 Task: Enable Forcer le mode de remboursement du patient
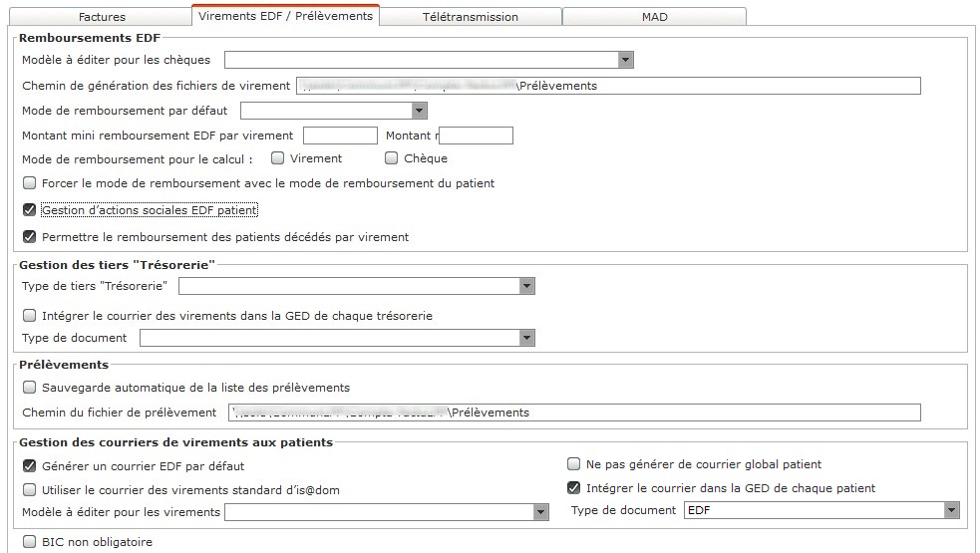29,183
